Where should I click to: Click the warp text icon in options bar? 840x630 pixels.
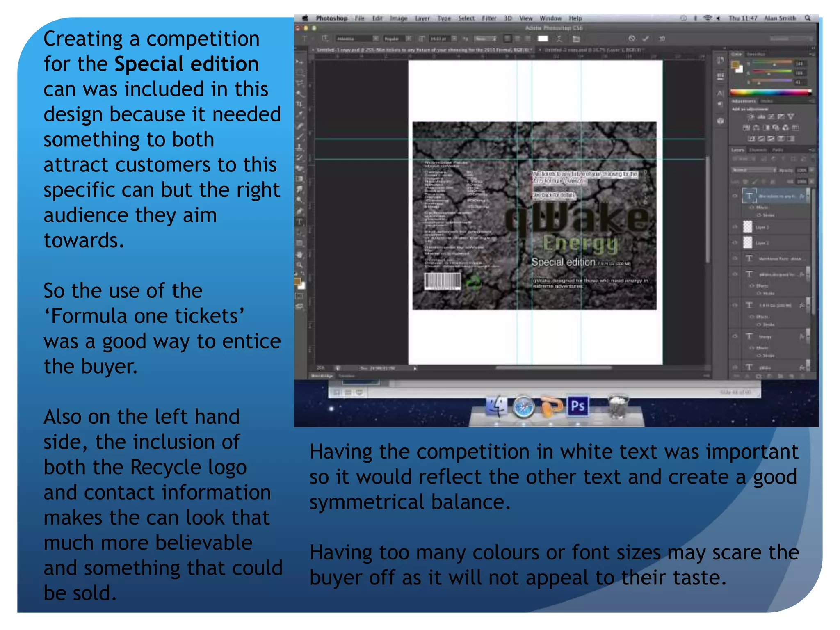click(559, 39)
